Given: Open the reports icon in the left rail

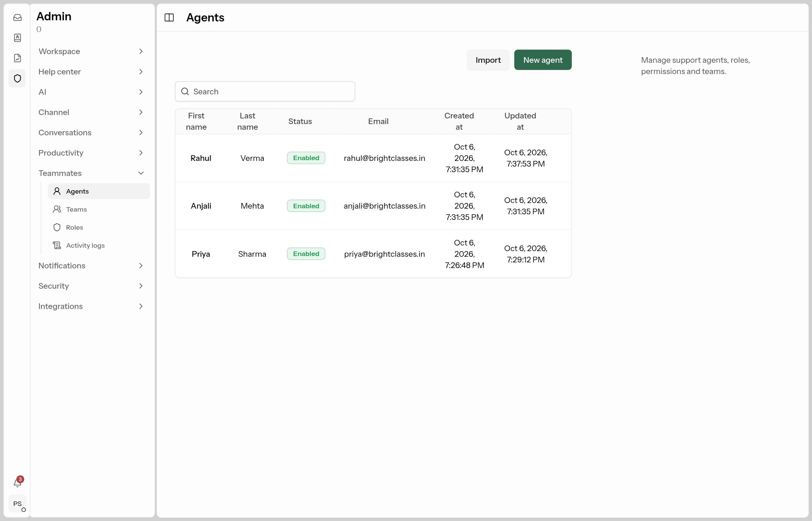Looking at the screenshot, I should 17,58.
